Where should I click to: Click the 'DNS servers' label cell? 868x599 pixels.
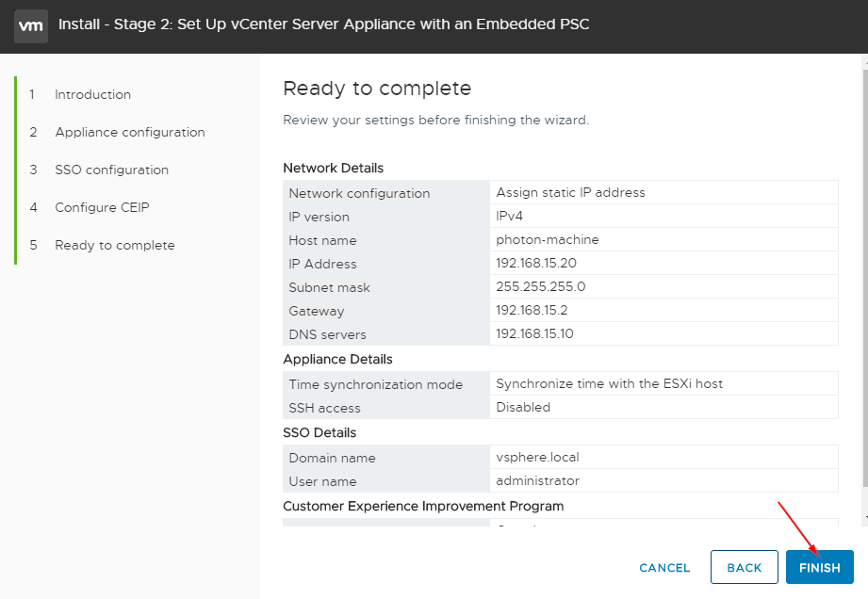pyautogui.click(x=385, y=334)
